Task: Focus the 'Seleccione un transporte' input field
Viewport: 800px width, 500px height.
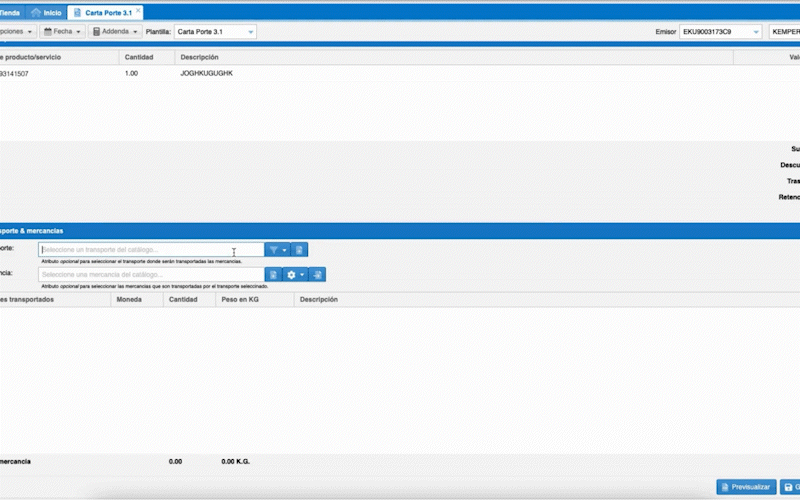Action: [x=150, y=250]
